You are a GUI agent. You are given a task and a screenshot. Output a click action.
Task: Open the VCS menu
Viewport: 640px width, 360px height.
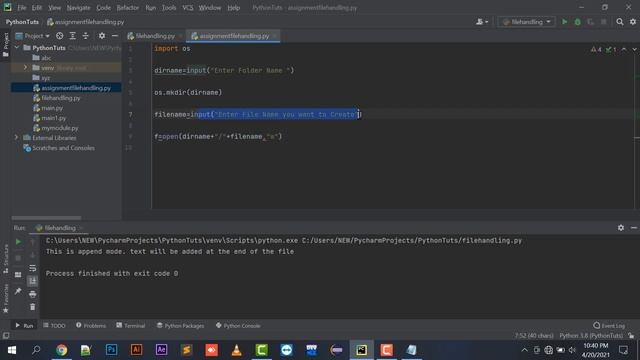(x=188, y=8)
